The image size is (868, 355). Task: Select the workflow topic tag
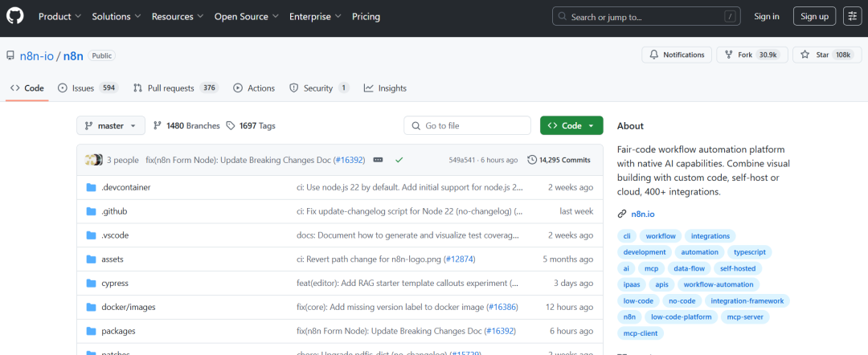(x=661, y=236)
